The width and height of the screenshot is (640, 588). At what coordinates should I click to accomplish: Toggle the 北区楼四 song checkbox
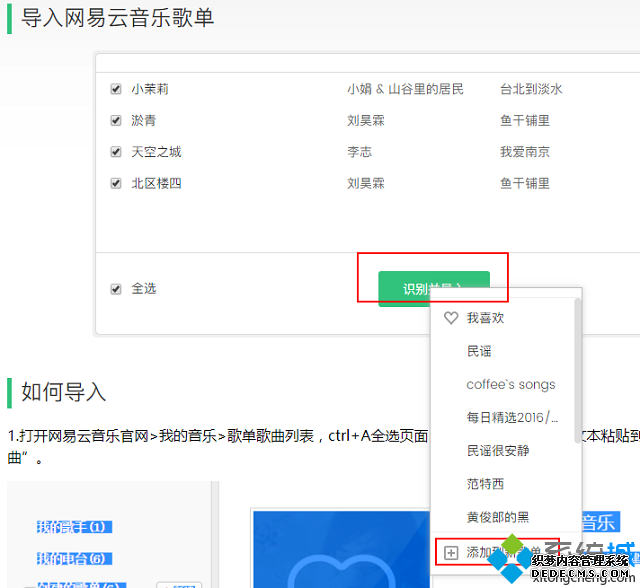(x=116, y=183)
